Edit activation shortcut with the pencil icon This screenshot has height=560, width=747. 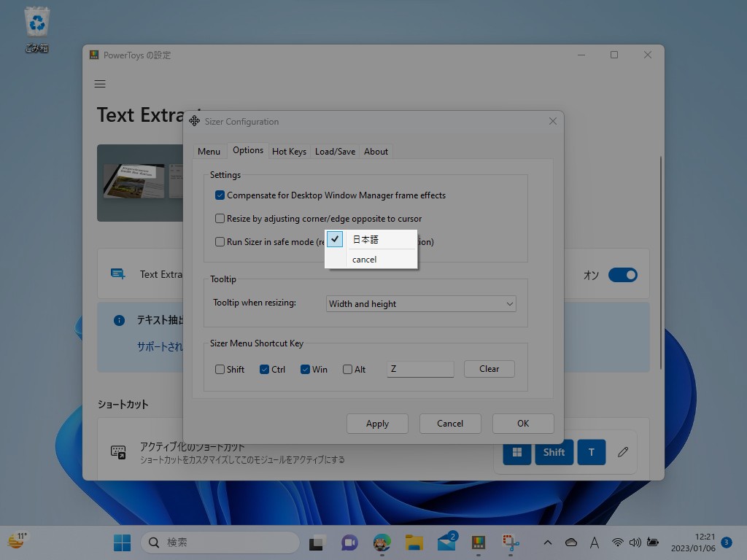pos(623,452)
